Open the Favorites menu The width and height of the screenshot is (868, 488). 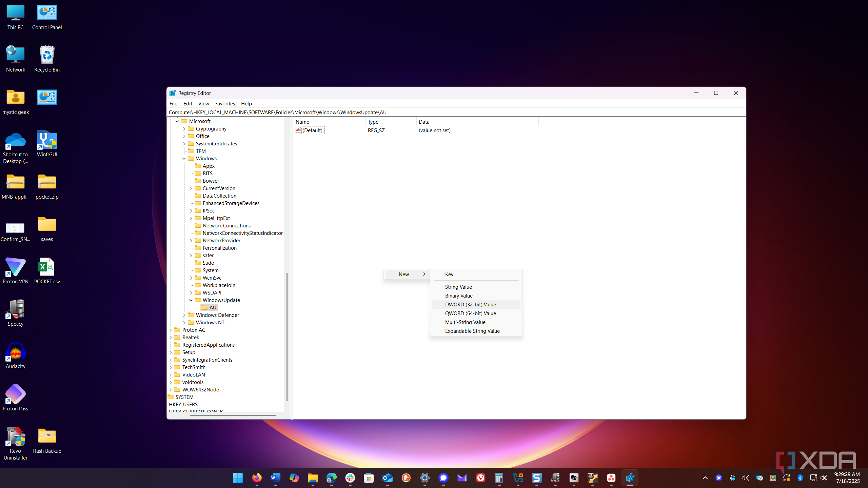[x=225, y=103]
